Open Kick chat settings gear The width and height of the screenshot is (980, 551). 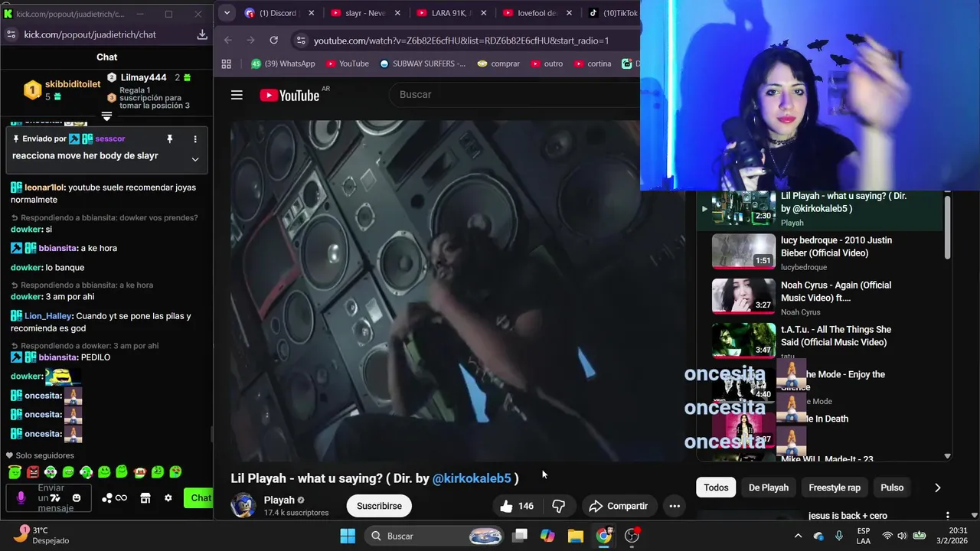pyautogui.click(x=168, y=498)
